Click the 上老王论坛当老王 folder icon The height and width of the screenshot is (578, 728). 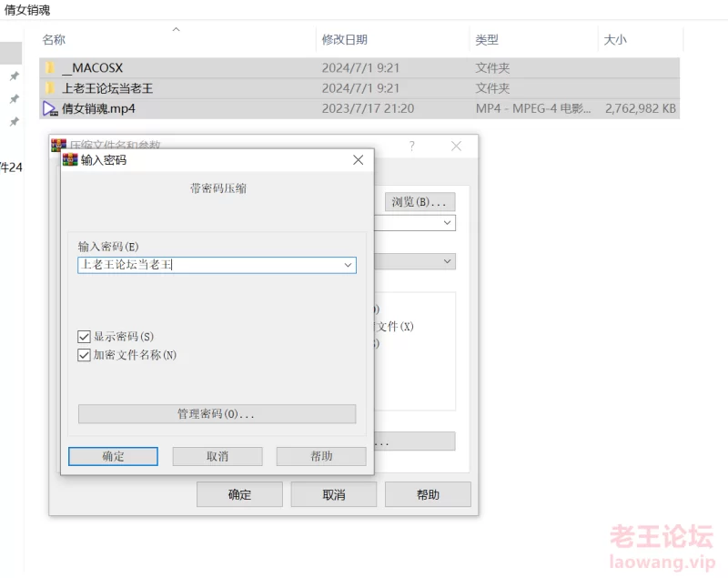50,88
